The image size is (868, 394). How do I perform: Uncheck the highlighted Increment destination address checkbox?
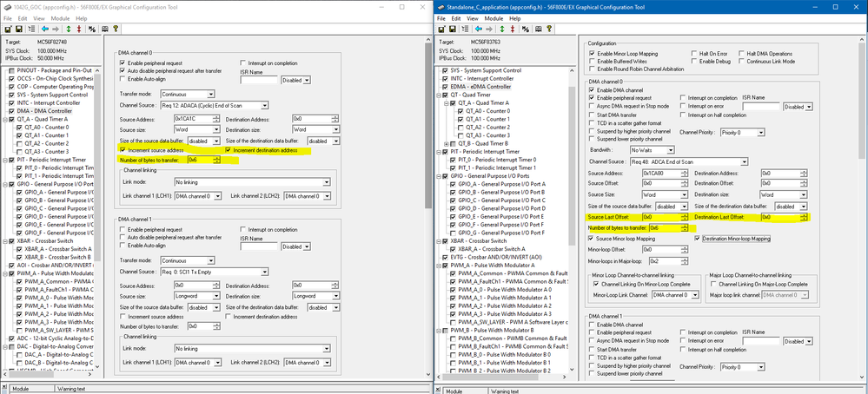point(229,150)
